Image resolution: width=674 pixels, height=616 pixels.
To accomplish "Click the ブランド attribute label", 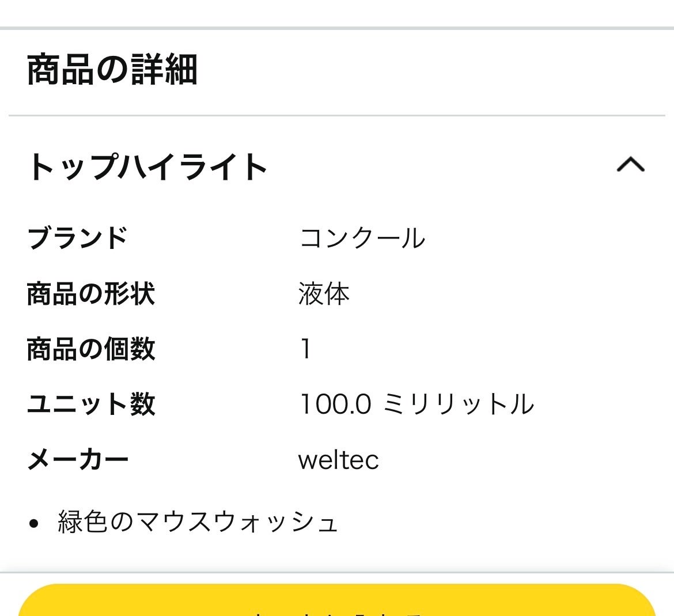I will tap(77, 239).
